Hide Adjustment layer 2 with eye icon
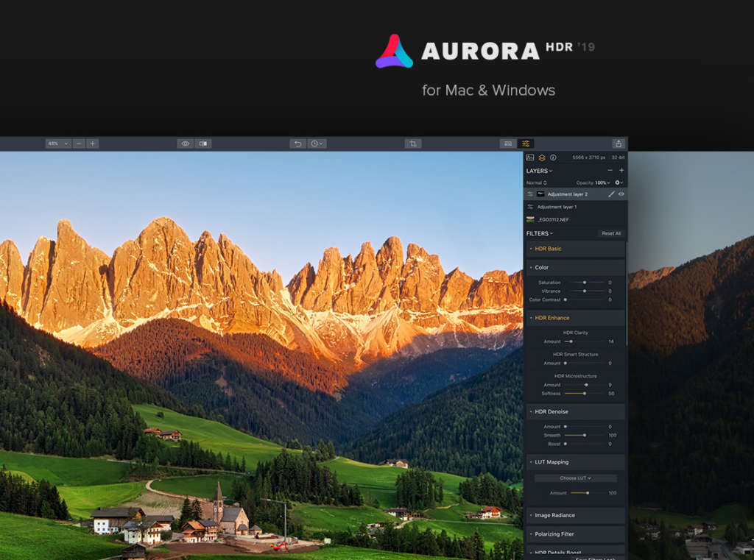754x560 pixels. (621, 194)
